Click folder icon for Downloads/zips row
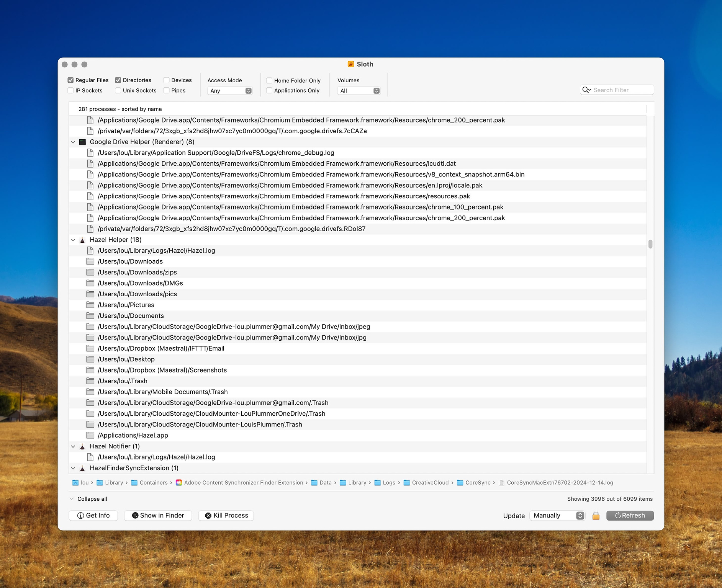This screenshot has width=722, height=588. pos(90,273)
